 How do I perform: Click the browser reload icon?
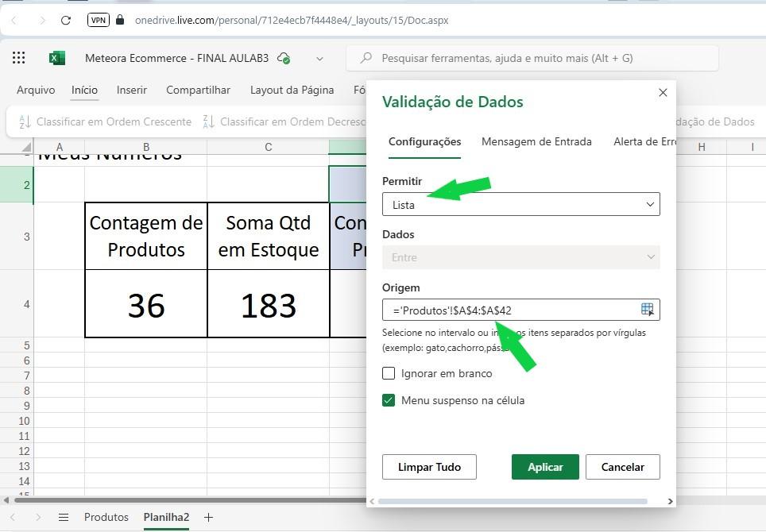(65, 20)
